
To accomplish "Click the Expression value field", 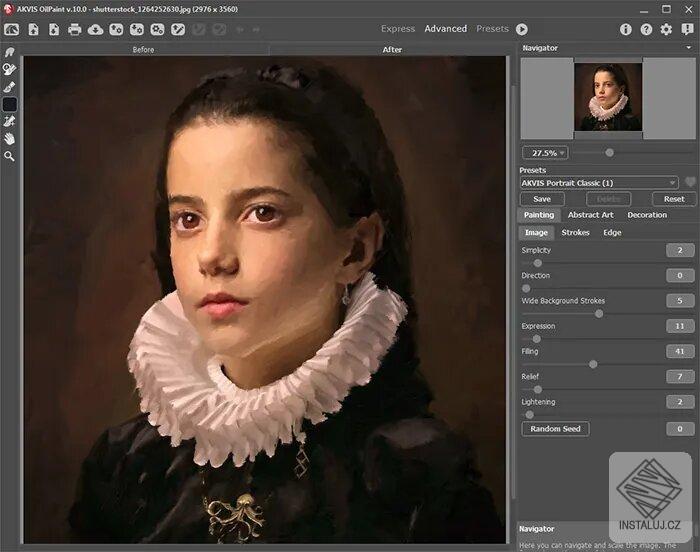I will [680, 326].
